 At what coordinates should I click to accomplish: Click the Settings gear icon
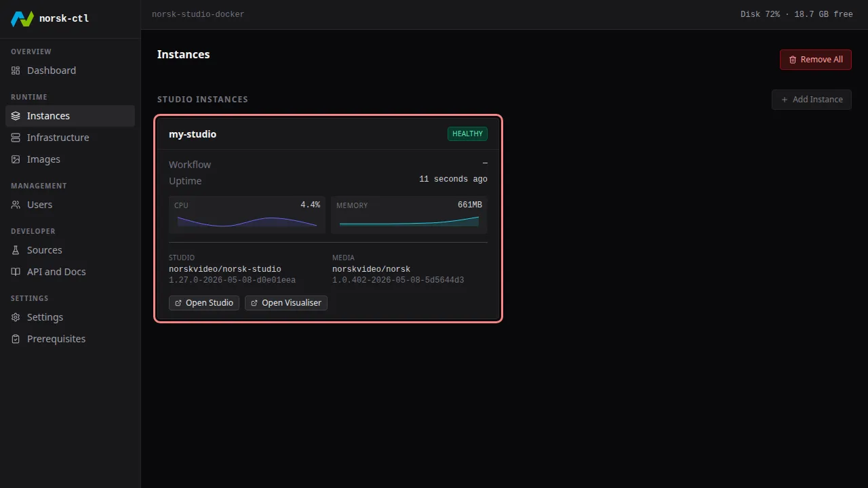click(16, 317)
